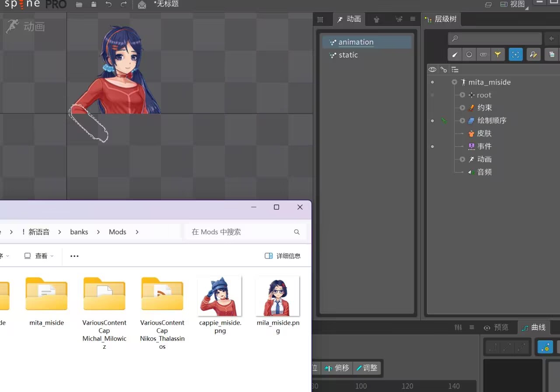The height and width of the screenshot is (392, 560).
Task: Click the save project floppy disk icon
Action: (x=94, y=4)
